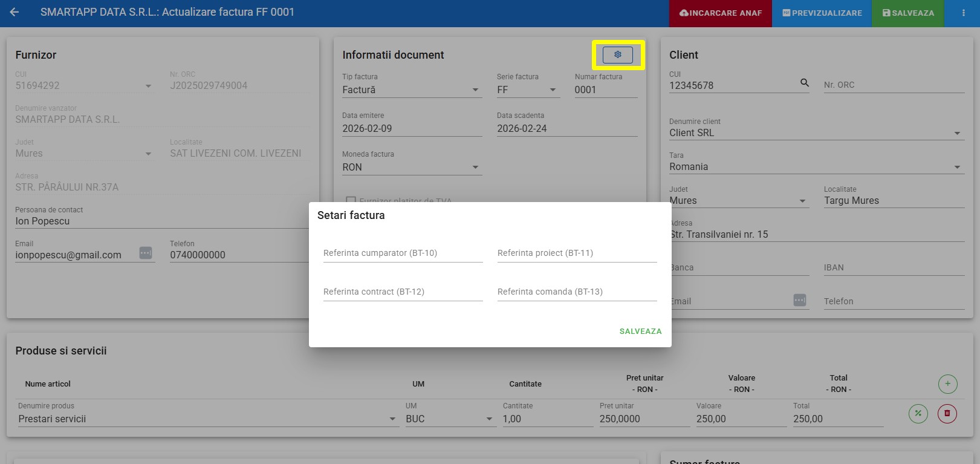Click the back arrow icon

tap(15, 12)
